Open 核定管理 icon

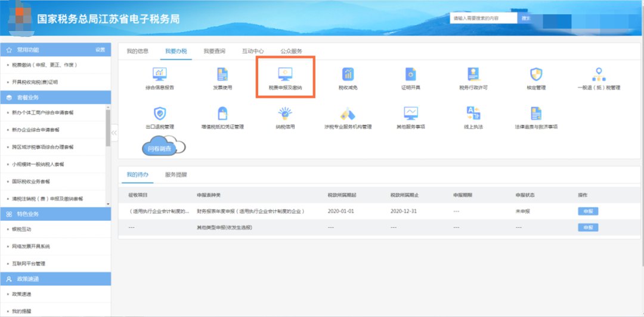pos(535,75)
